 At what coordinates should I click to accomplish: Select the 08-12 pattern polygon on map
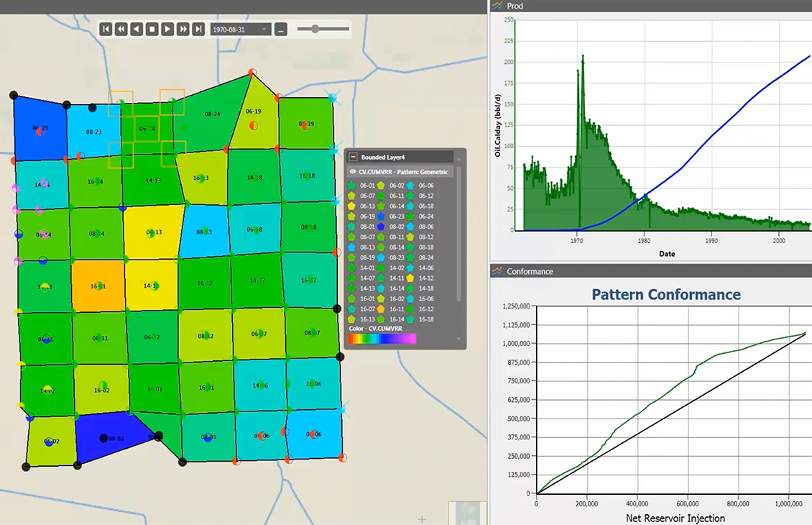tap(206, 336)
